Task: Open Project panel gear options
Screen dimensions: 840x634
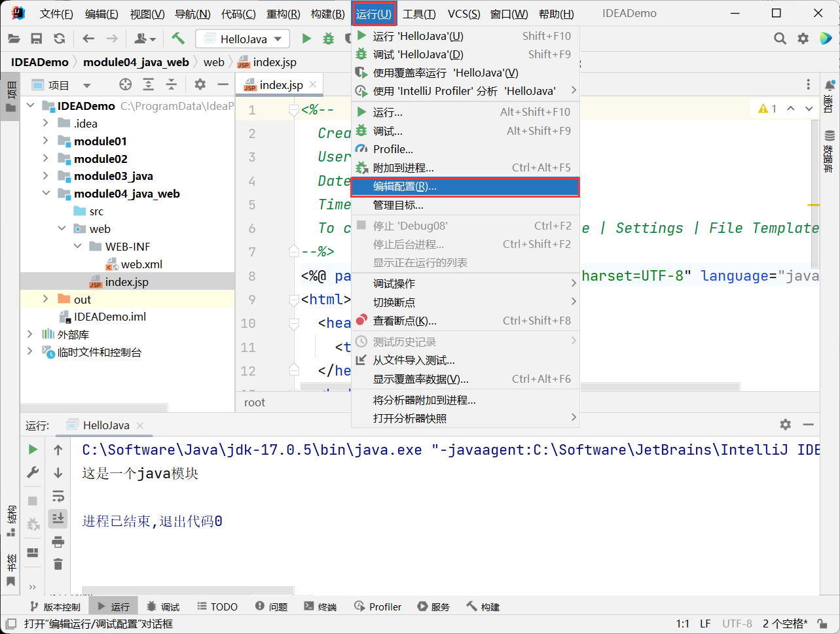Action: (200, 84)
